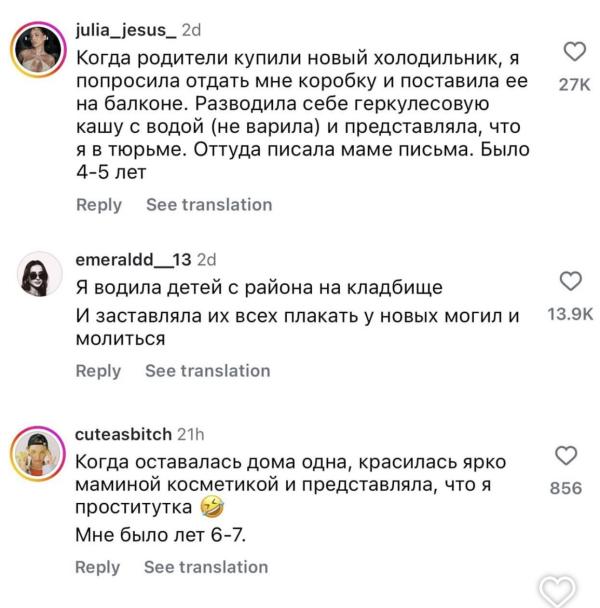View cuteasbitch avatar story ring
The height and width of the screenshot is (608, 600).
pos(38,454)
